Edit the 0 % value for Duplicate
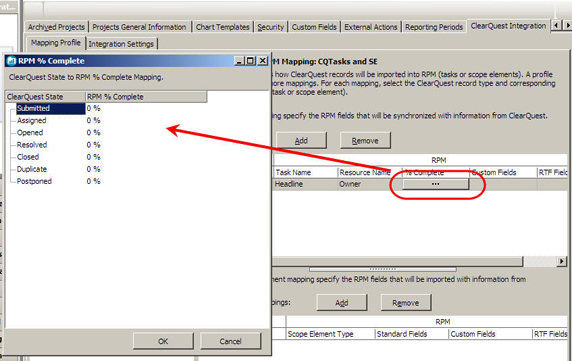The width and height of the screenshot is (572, 361). pyautogui.click(x=93, y=169)
